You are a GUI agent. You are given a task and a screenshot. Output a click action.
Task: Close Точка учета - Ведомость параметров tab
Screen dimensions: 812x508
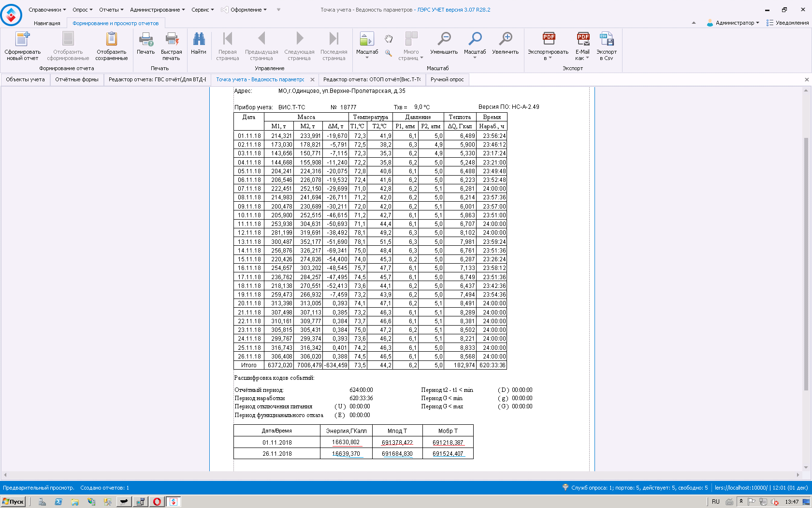312,80
